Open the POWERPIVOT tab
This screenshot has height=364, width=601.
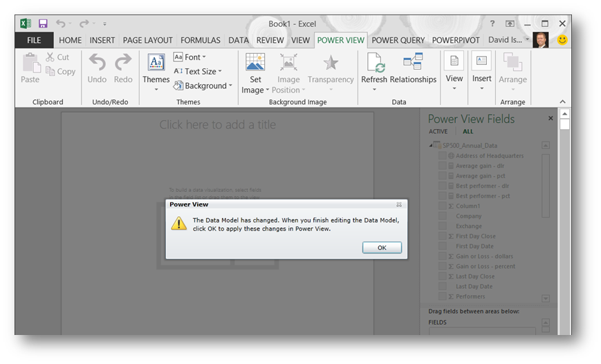click(x=456, y=40)
